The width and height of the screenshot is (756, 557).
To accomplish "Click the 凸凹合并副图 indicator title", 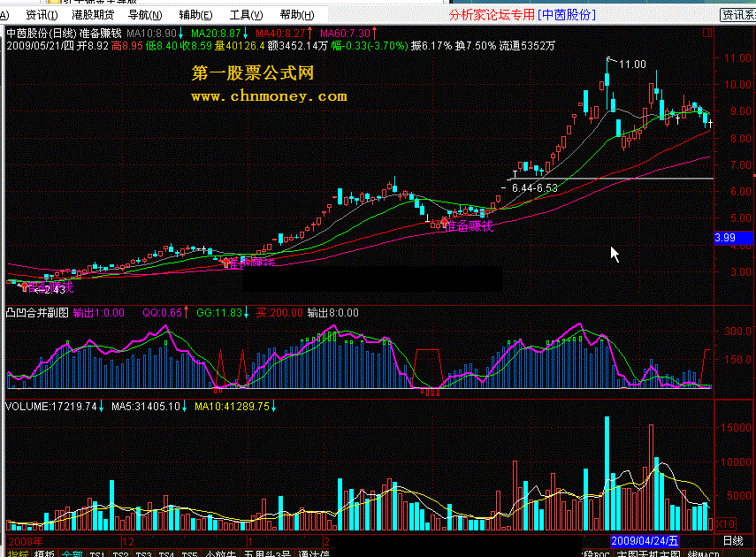I will pos(37,313).
